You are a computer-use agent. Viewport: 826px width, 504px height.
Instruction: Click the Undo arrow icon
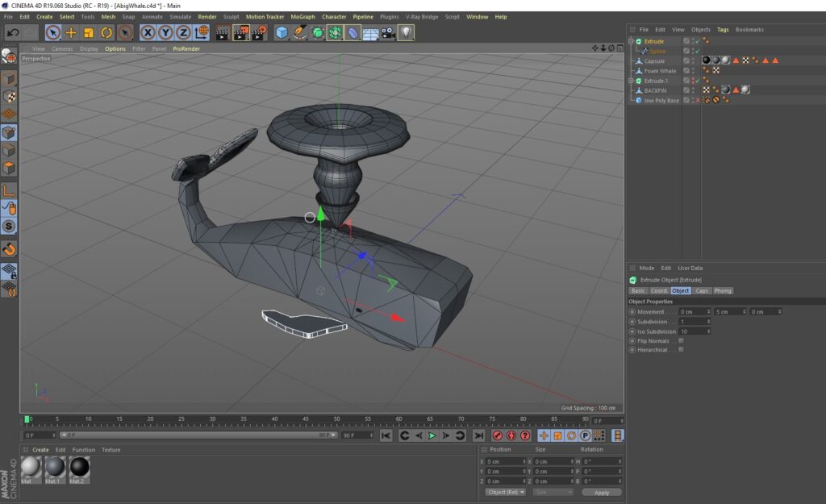point(13,32)
